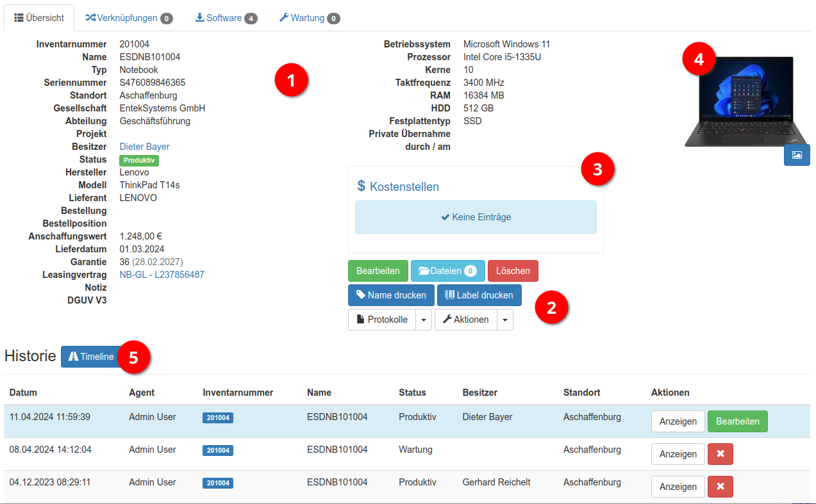Image resolution: width=816 pixels, height=504 pixels.
Task: Open the Protokolle dropdown arrow
Action: coord(424,319)
